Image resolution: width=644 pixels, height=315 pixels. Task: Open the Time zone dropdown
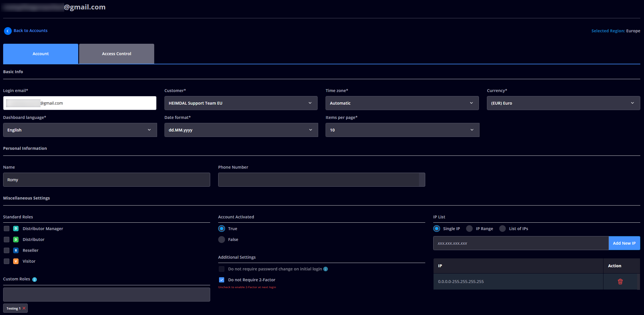(402, 103)
